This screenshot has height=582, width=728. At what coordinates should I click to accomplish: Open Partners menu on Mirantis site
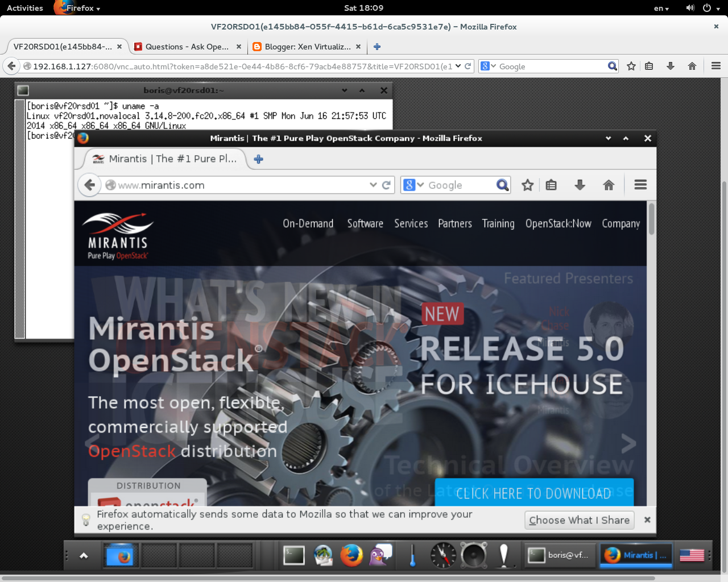(455, 223)
